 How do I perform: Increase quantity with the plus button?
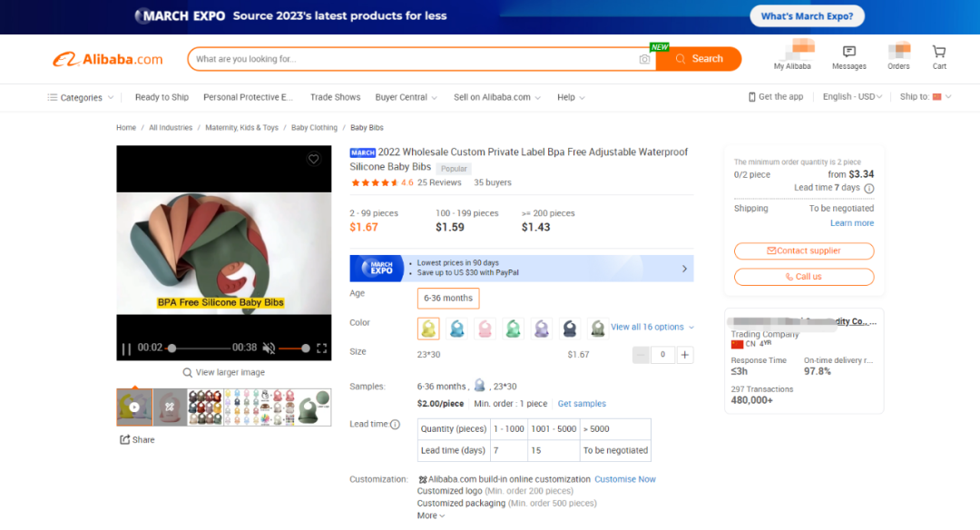(685, 355)
